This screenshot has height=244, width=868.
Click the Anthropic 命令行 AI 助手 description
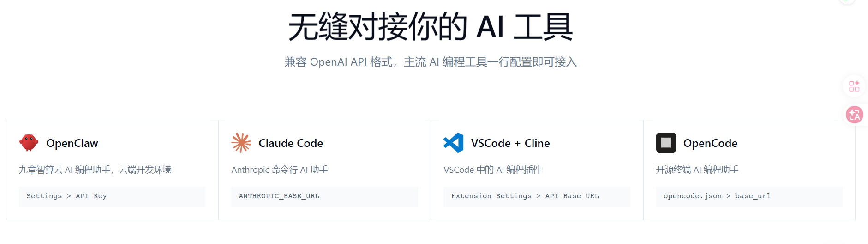[x=280, y=170]
